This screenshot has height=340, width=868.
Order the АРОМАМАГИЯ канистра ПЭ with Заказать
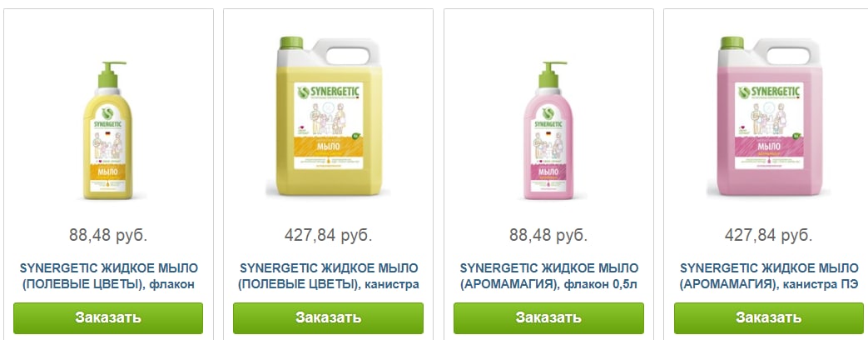pos(769,317)
